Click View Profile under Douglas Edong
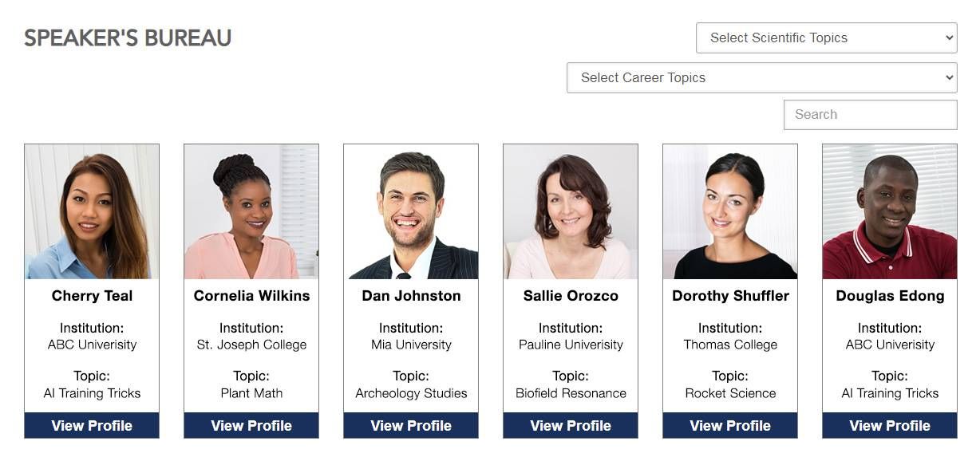The height and width of the screenshot is (461, 980). tap(890, 425)
